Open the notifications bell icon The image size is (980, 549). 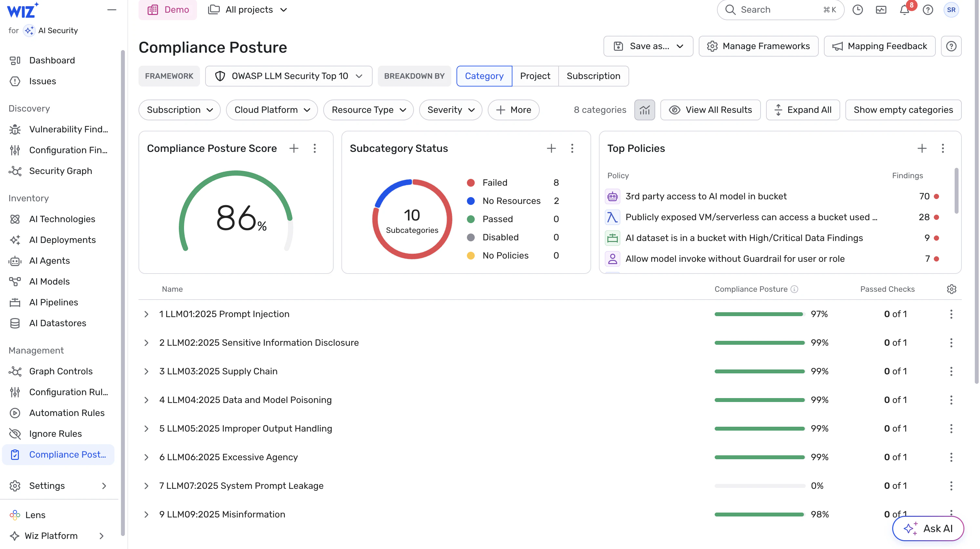(904, 10)
